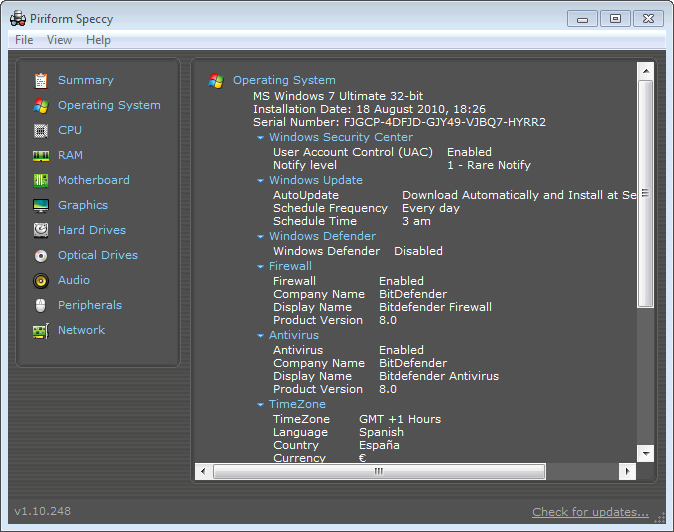Click the Bitdefender Antivirus value
Viewport: 674px width, 532px height.
439,376
